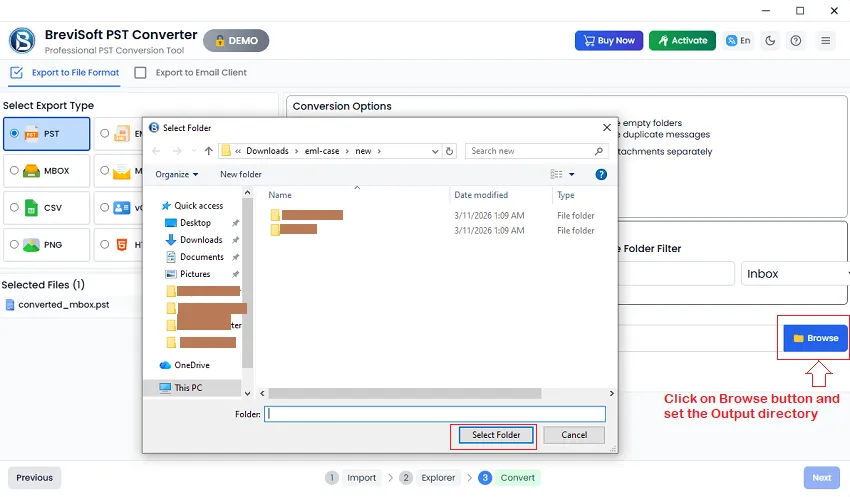Click the Activate button
Viewport: 850px width, 497px height.
coord(682,41)
